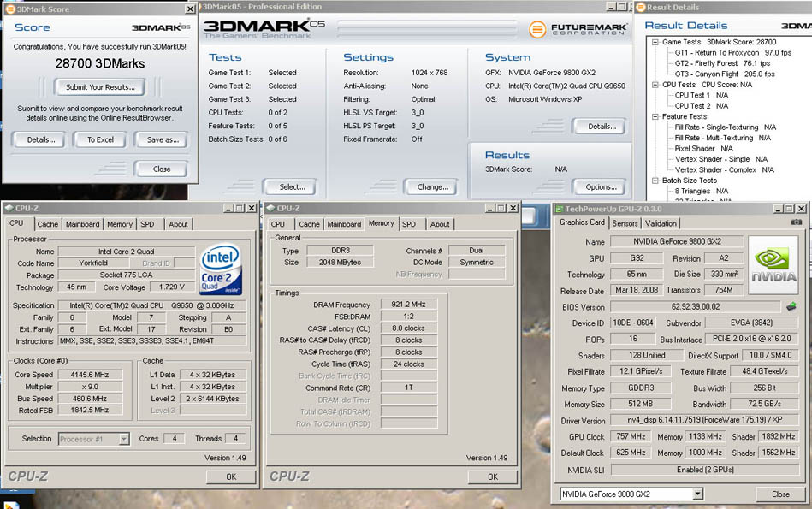Select CPU tab in Memory CPU-Z window

(278, 224)
